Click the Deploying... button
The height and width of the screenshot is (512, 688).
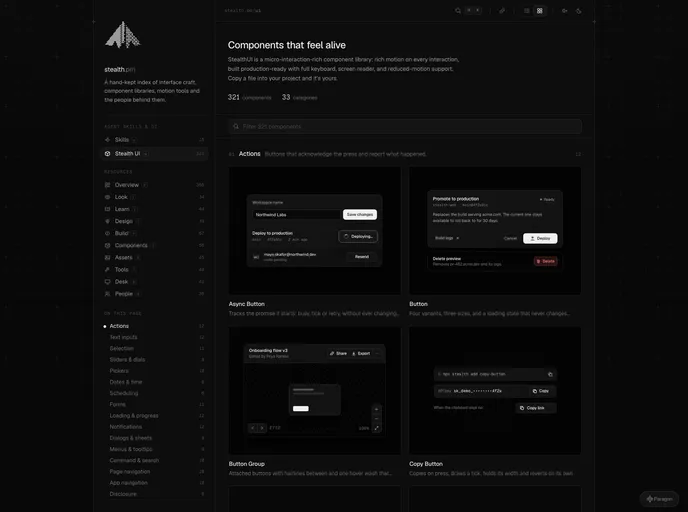point(358,236)
